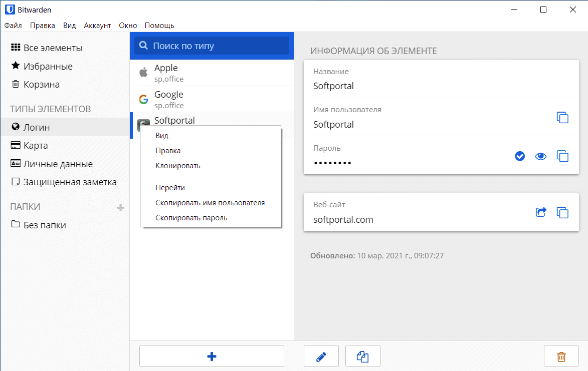Launch softportal.com with the arrow icon
Image resolution: width=588 pixels, height=371 pixels.
[541, 212]
